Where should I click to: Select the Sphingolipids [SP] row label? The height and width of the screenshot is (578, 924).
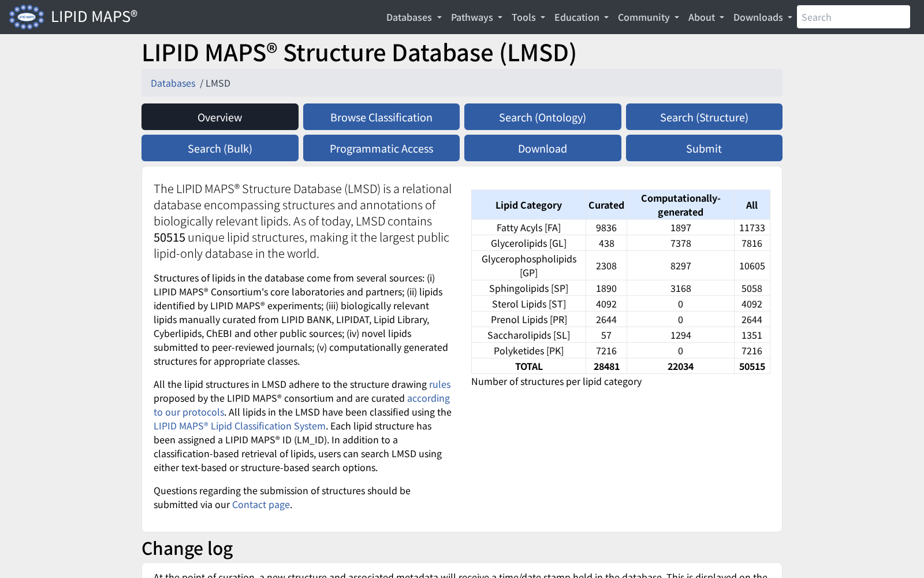[x=528, y=288]
